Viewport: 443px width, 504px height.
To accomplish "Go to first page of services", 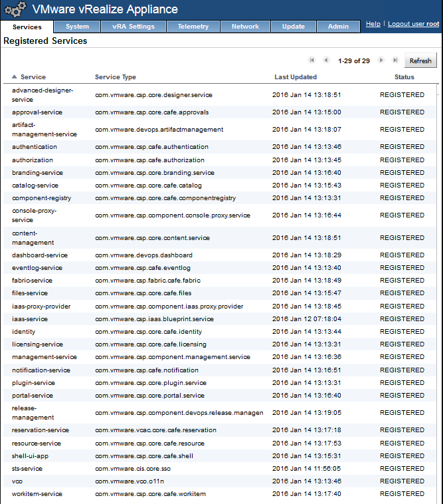I will click(x=311, y=60).
